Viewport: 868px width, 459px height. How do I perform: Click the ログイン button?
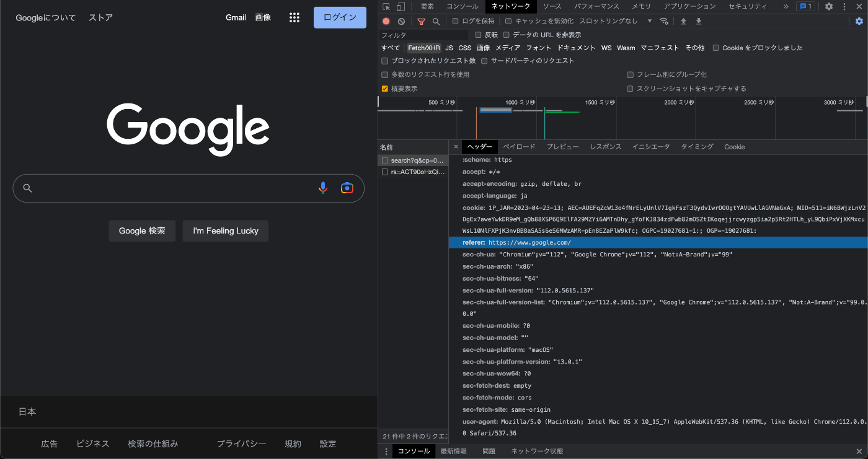340,17
